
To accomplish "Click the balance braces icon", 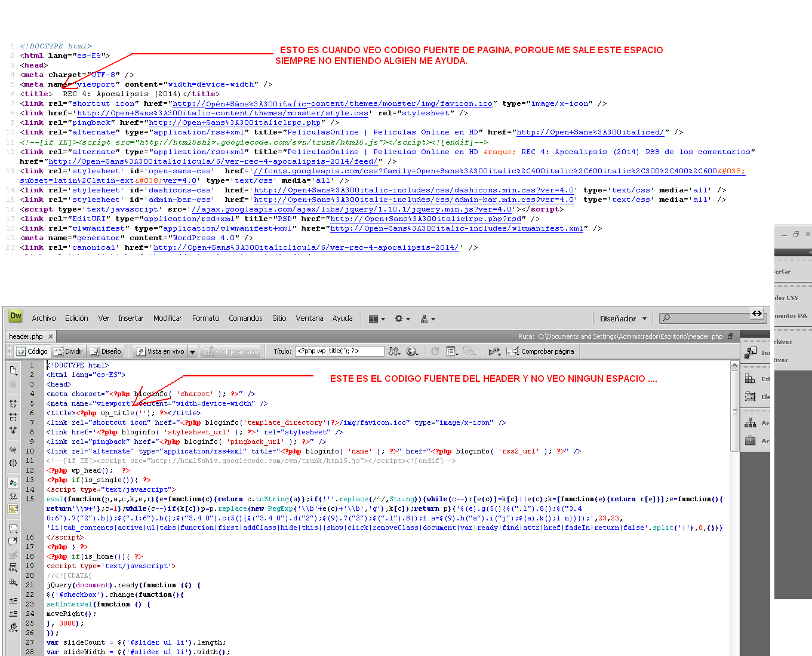I will [13, 462].
